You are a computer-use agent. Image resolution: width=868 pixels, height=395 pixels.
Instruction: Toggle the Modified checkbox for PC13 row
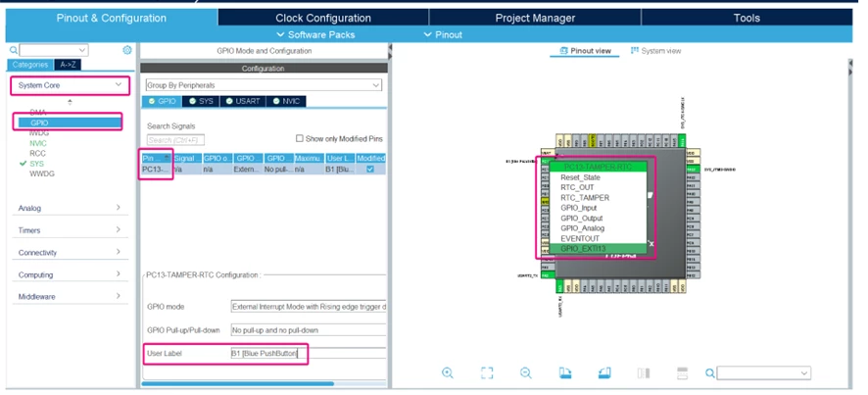[x=370, y=169]
